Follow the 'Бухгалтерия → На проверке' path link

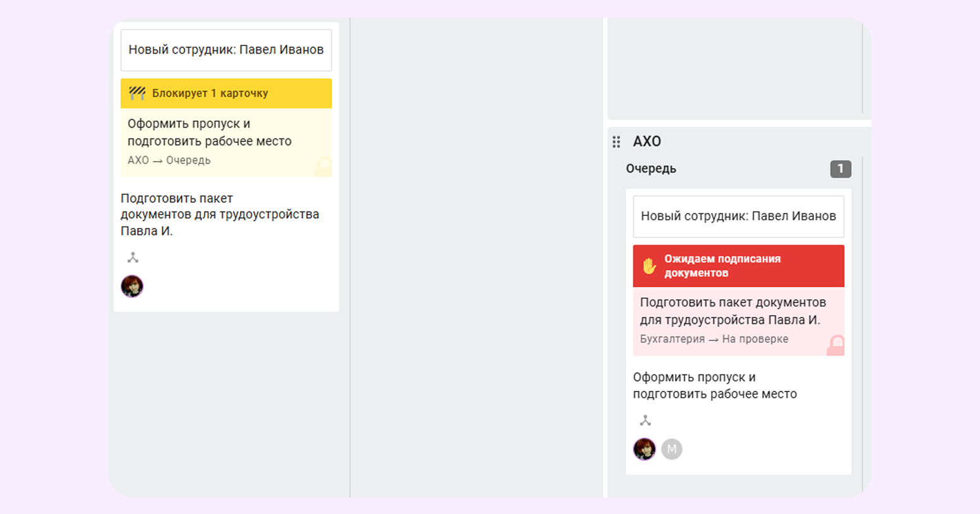[x=714, y=339]
